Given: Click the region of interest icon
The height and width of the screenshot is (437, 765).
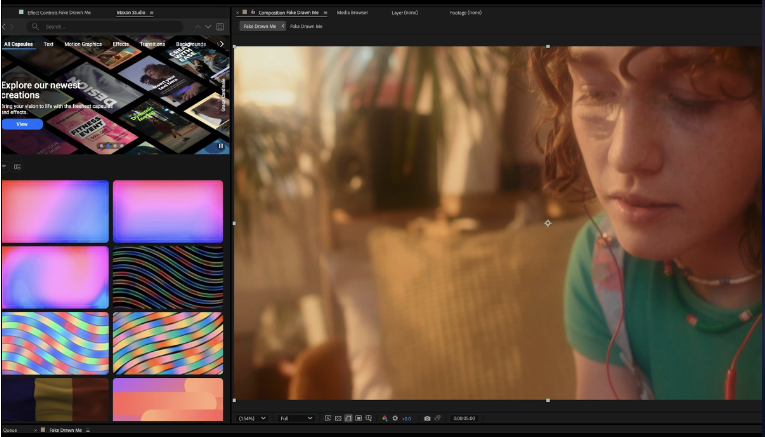Looking at the screenshot, I should pos(358,418).
